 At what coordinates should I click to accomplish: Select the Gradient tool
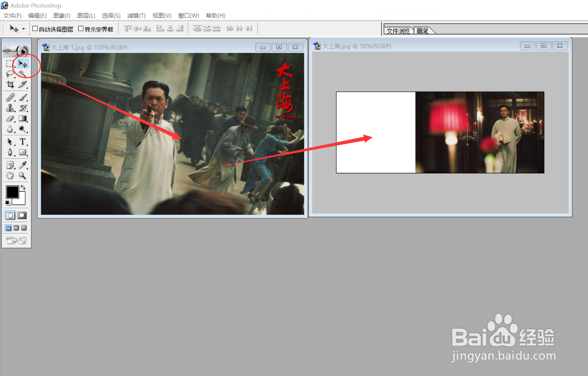point(22,119)
